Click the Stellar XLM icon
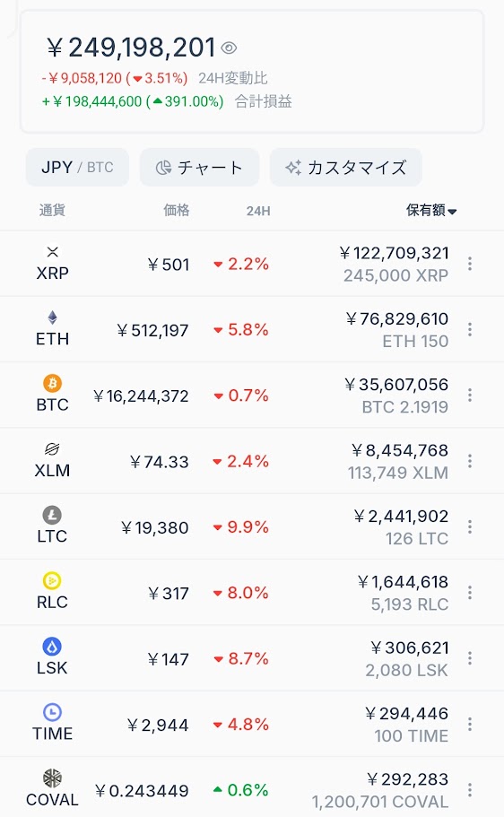504x817 pixels. (x=52, y=449)
